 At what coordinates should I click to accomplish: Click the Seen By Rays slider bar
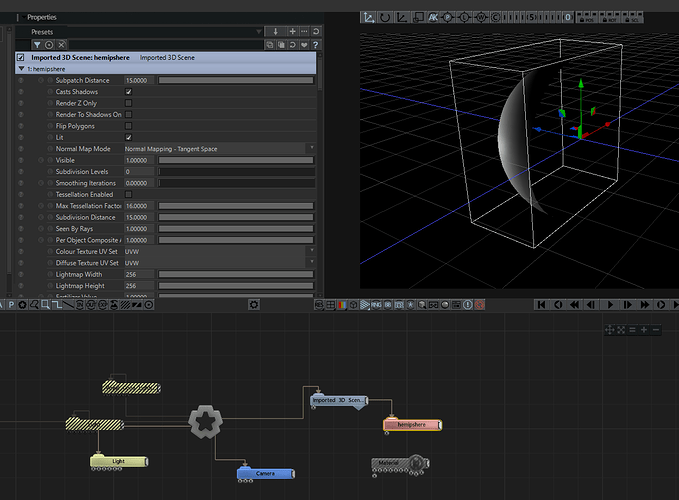coord(236,229)
